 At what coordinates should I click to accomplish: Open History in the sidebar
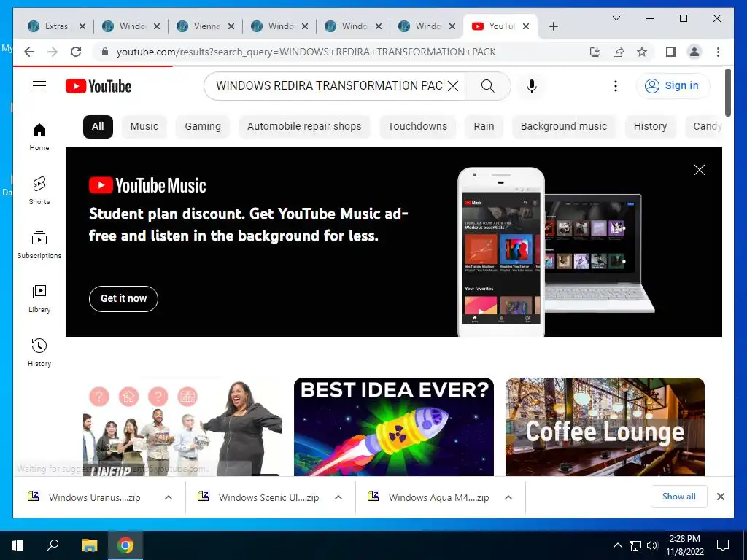point(39,352)
